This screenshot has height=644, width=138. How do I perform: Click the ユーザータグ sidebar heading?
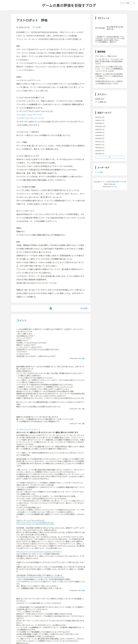click(x=103, y=168)
